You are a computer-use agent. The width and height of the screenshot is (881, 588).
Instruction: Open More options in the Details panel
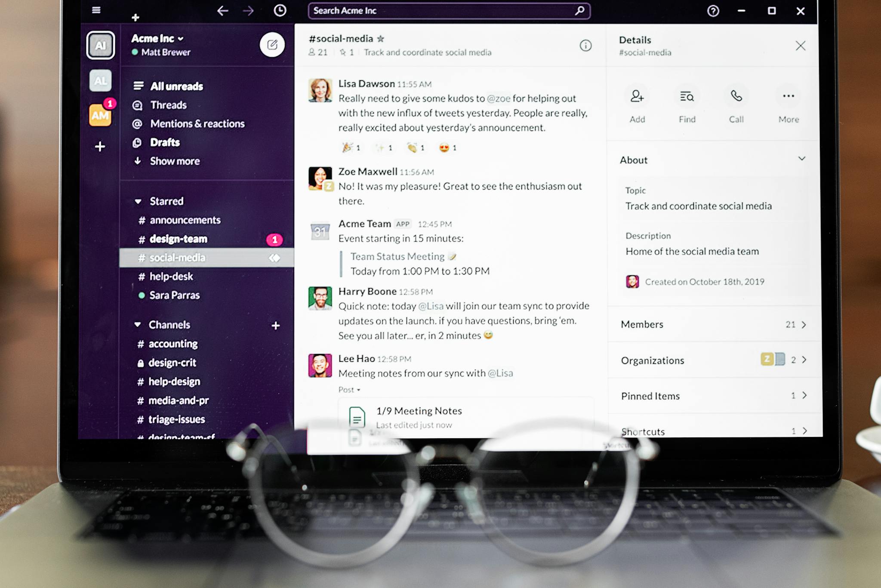point(787,97)
